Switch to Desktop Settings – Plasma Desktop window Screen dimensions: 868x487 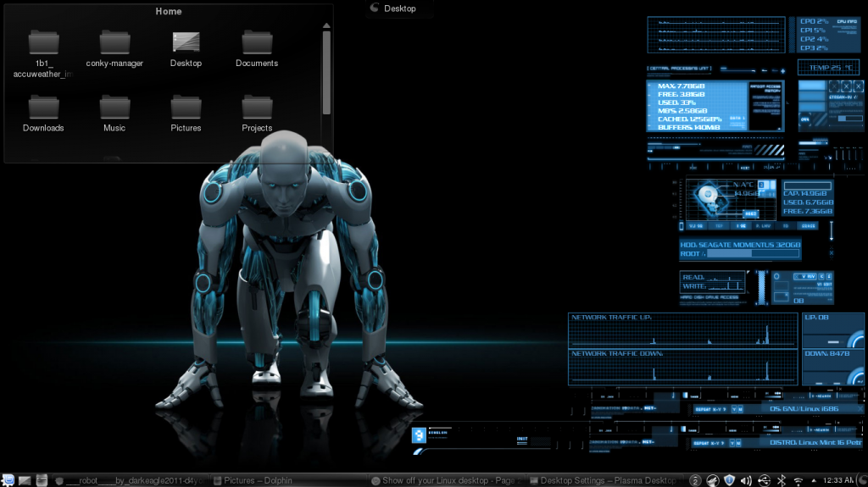pyautogui.click(x=604, y=480)
